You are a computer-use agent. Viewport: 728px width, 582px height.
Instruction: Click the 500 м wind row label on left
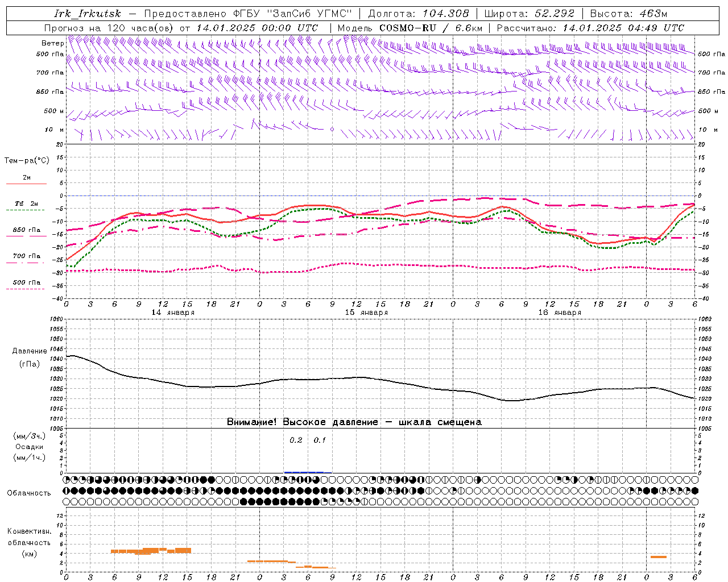pyautogui.click(x=54, y=111)
